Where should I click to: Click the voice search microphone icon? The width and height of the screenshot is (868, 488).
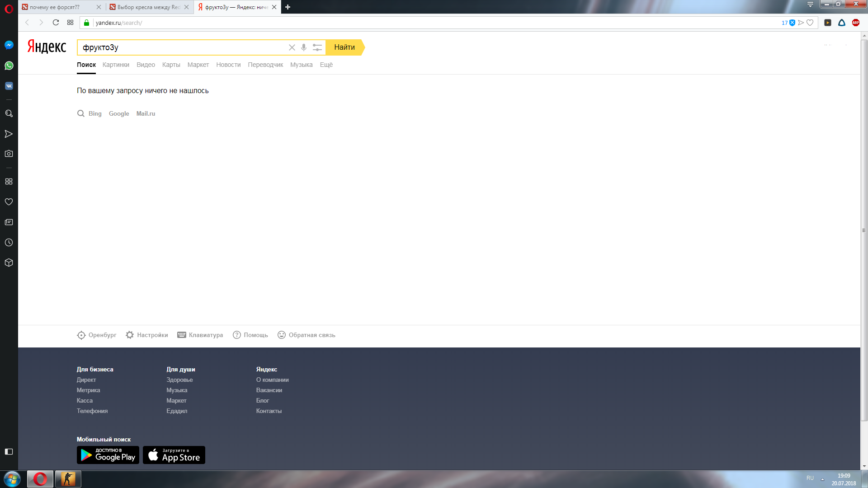pyautogui.click(x=304, y=47)
